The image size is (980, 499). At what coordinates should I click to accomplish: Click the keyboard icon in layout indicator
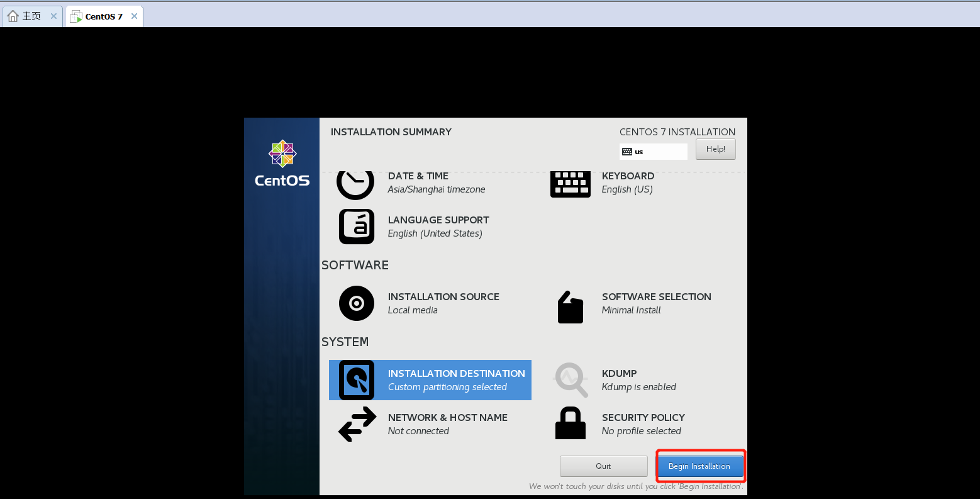coord(626,152)
